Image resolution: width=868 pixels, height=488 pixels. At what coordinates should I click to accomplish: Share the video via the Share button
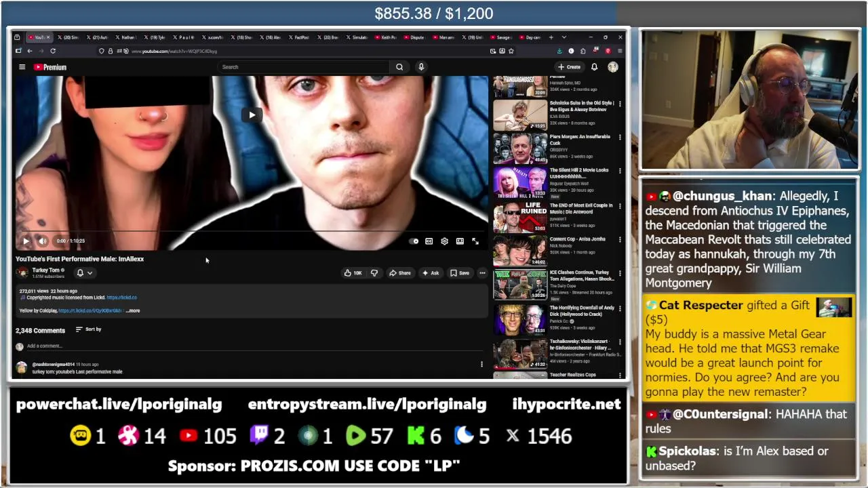pos(399,273)
